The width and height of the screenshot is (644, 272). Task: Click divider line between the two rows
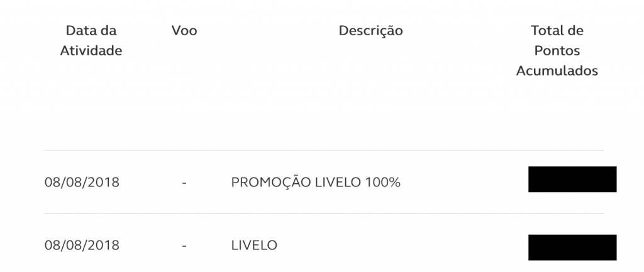pos(324,213)
